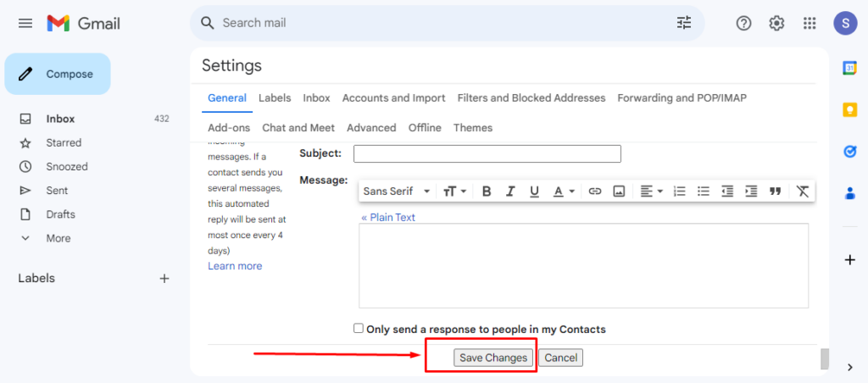Click the settings vertical scrollbar thumb

(x=824, y=358)
